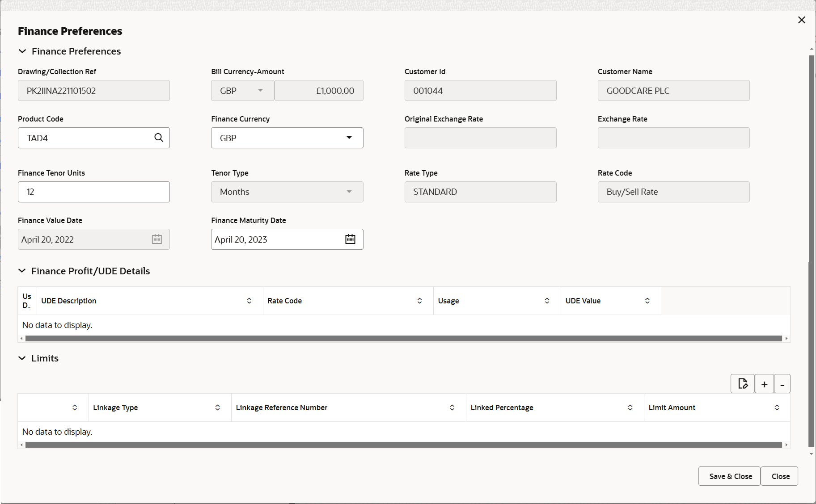816x504 pixels.
Task: Sort the Rate Code column
Action: (x=419, y=300)
